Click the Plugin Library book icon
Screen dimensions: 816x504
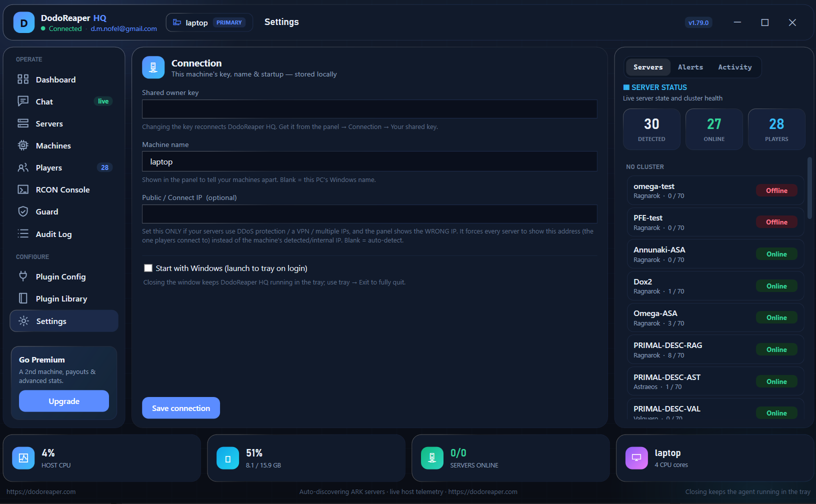(x=23, y=298)
